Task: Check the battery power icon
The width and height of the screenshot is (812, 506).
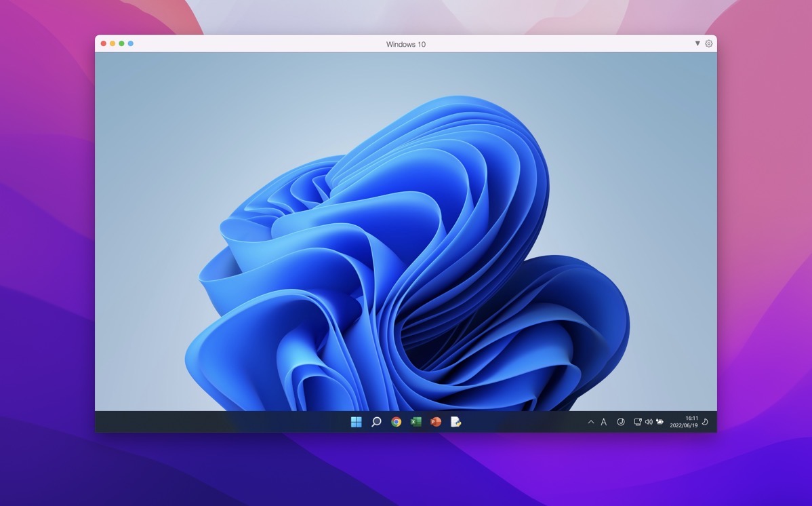Action: click(659, 422)
